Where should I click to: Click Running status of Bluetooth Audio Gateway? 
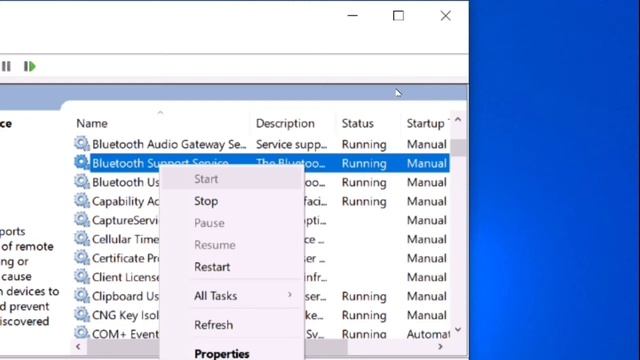[x=364, y=144]
